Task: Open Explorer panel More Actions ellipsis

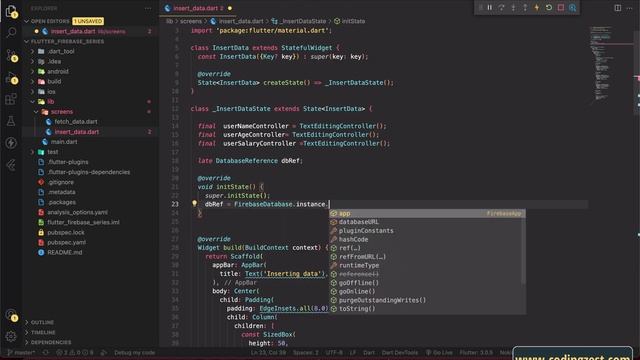Action: (148, 8)
